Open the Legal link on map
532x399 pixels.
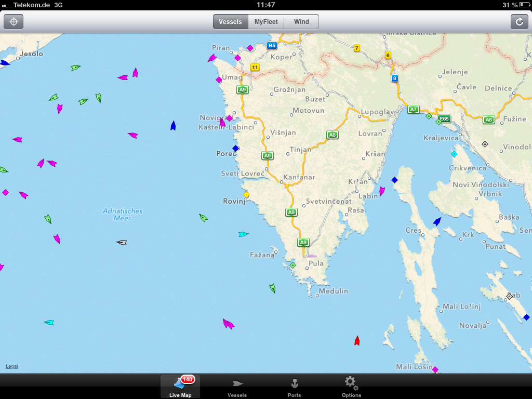click(11, 366)
